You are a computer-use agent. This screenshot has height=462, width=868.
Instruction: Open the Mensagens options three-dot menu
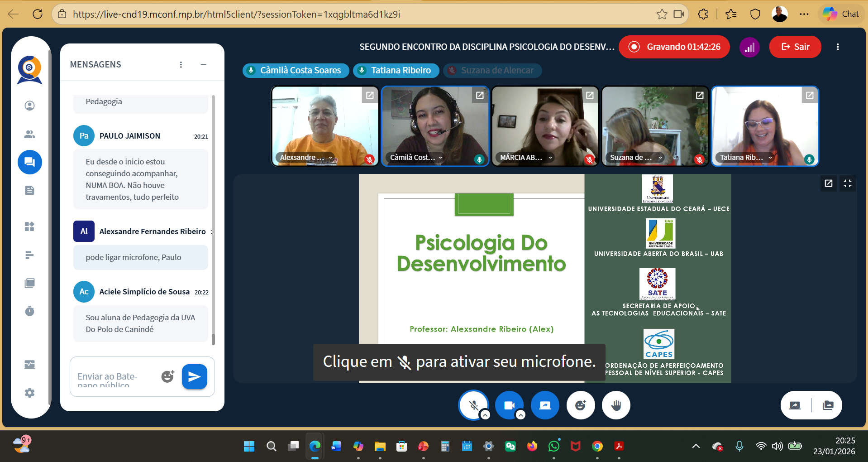click(181, 65)
